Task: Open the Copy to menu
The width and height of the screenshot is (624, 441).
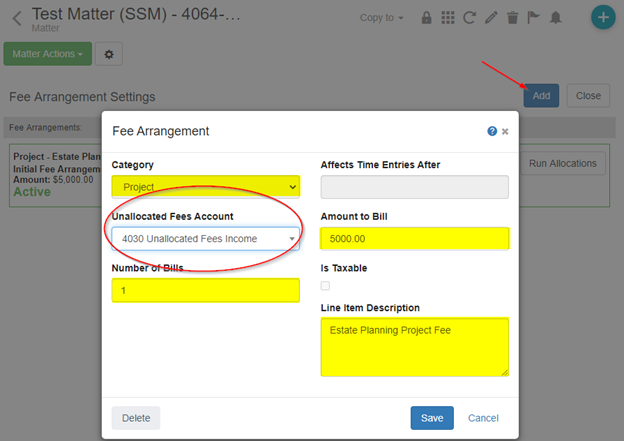Action: click(x=381, y=18)
